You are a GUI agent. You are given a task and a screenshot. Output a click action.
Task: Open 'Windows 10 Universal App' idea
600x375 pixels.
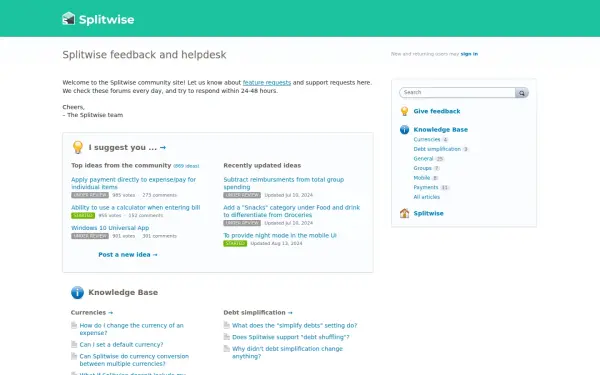coord(110,228)
